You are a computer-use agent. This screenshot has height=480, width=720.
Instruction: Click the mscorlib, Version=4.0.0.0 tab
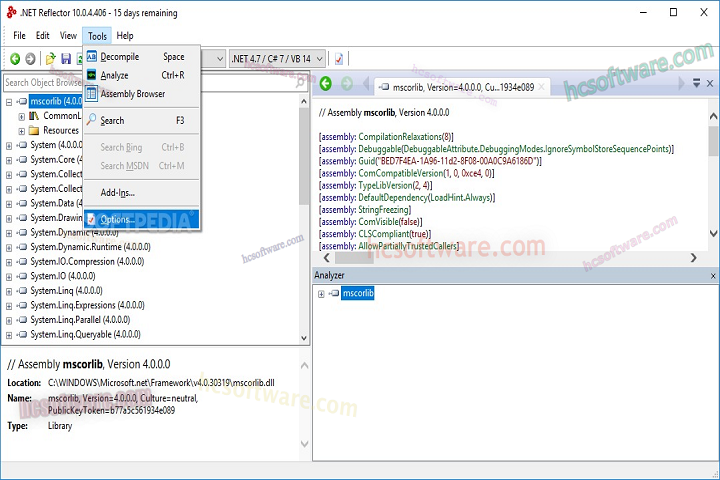463,87
